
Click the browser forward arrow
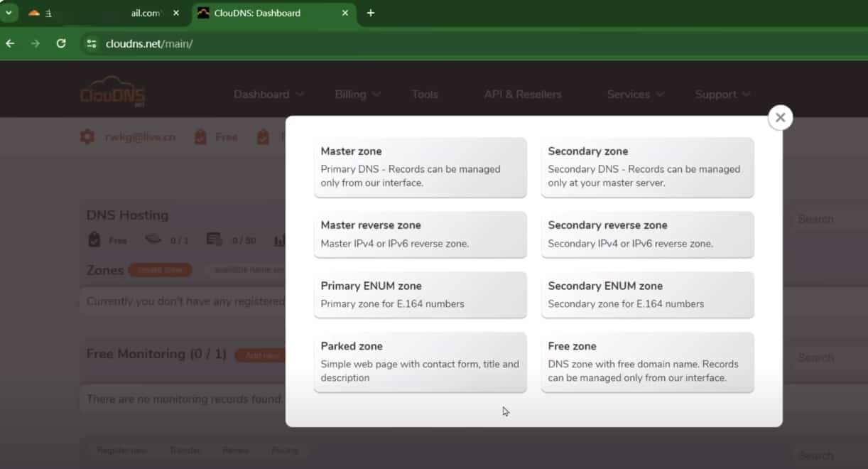click(x=36, y=43)
